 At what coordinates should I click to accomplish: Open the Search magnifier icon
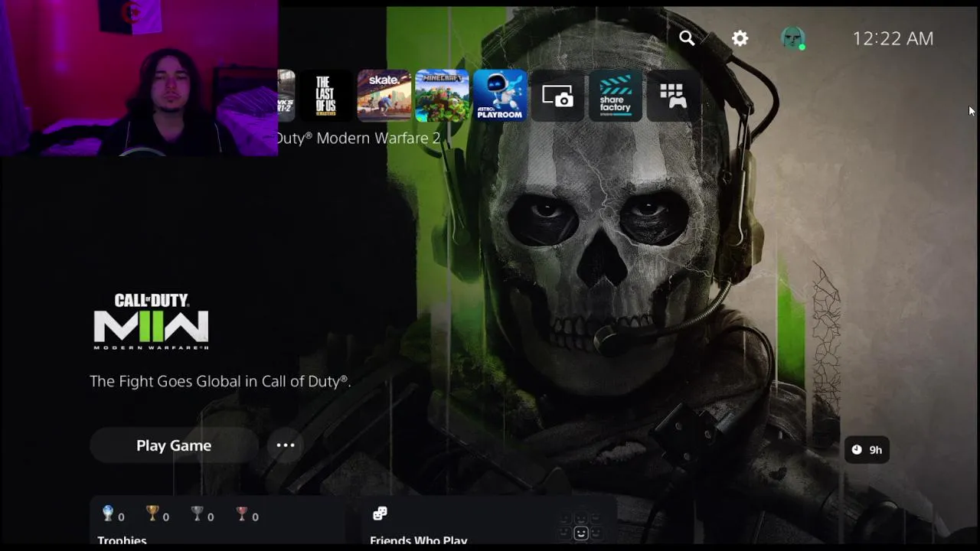(687, 38)
